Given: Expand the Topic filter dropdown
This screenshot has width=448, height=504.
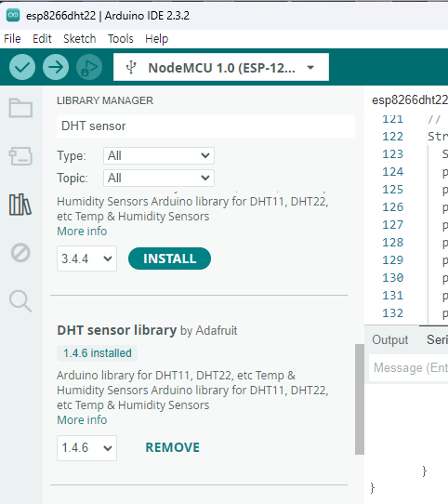Looking at the screenshot, I should [159, 178].
